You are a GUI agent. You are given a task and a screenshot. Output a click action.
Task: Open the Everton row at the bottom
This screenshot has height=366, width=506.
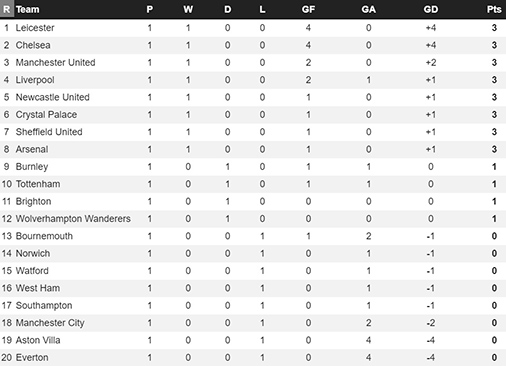tap(253, 357)
